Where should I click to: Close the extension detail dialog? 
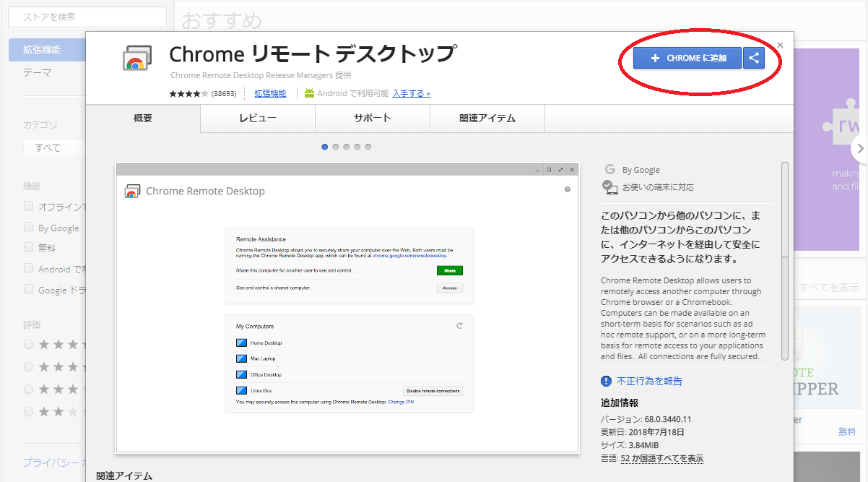[780, 45]
